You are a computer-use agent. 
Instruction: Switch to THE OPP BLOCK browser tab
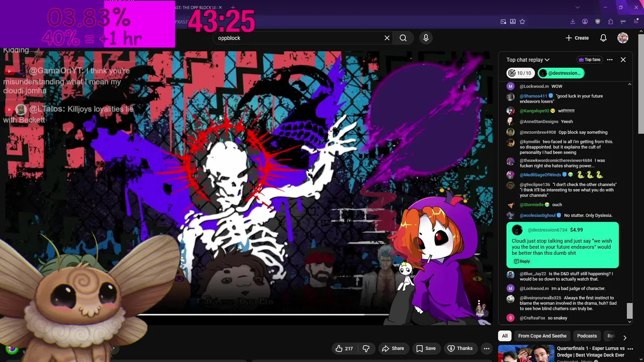coord(196,8)
